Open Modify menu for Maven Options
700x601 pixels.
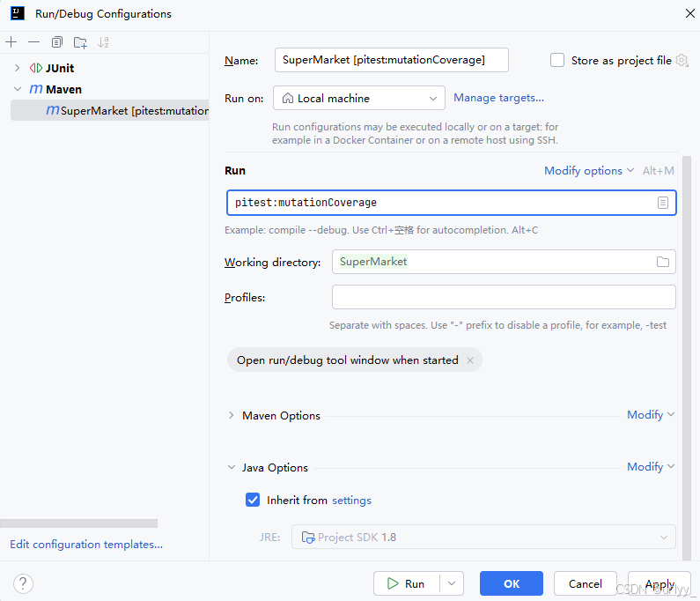pyautogui.click(x=651, y=415)
